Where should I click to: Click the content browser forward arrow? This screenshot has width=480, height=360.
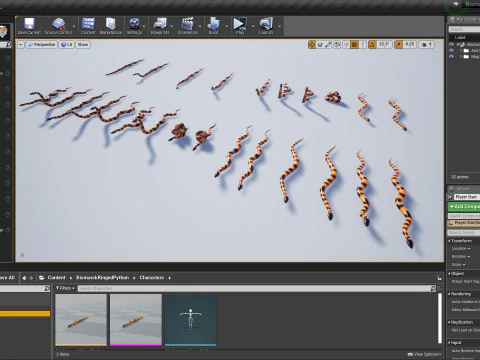(x=31, y=278)
